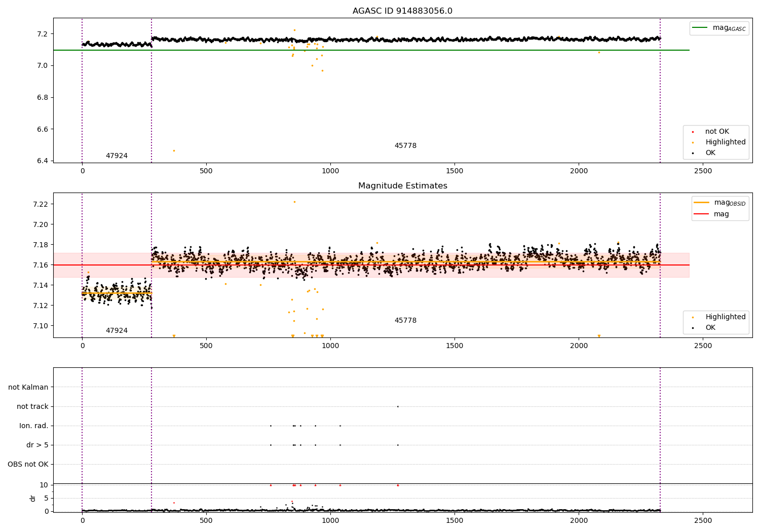Click the '47924' label in the AGASC ID plot
The image size is (760, 532).
(117, 156)
